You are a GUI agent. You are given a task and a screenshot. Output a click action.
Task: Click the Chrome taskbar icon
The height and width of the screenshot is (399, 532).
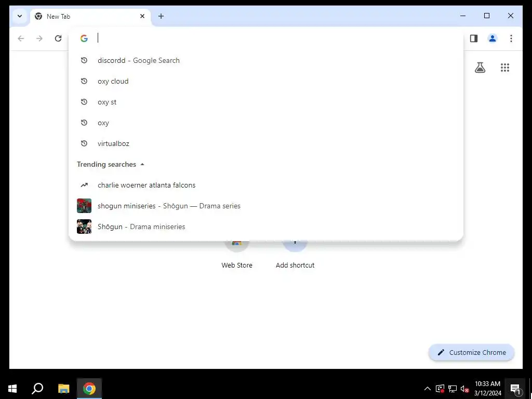(x=89, y=389)
